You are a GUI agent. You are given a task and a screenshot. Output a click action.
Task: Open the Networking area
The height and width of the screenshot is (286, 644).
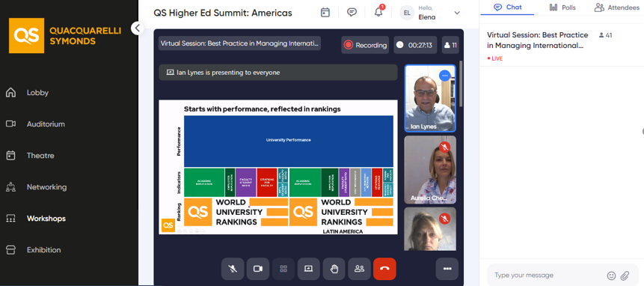(x=46, y=187)
